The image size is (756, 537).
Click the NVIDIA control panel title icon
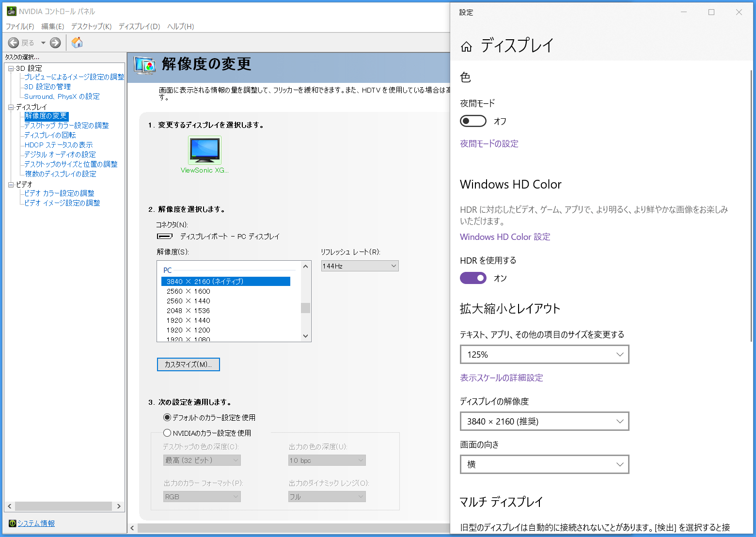11,11
